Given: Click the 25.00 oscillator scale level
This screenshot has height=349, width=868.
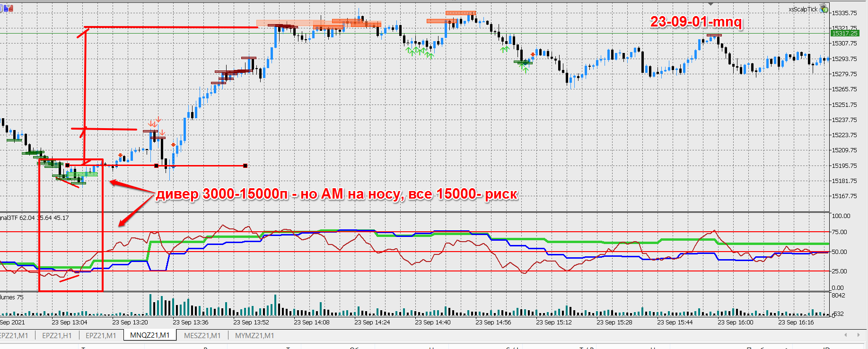Looking at the screenshot, I should click(x=839, y=271).
